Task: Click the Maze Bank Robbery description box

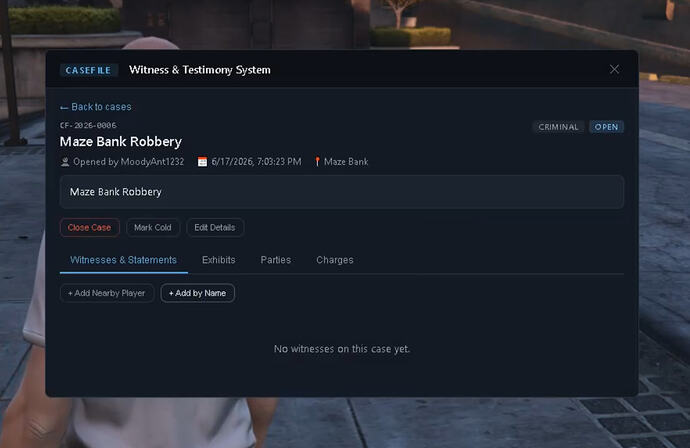Action: 342,192
